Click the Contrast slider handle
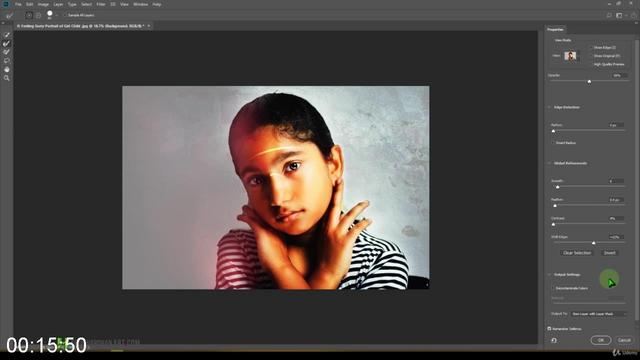 click(x=553, y=224)
